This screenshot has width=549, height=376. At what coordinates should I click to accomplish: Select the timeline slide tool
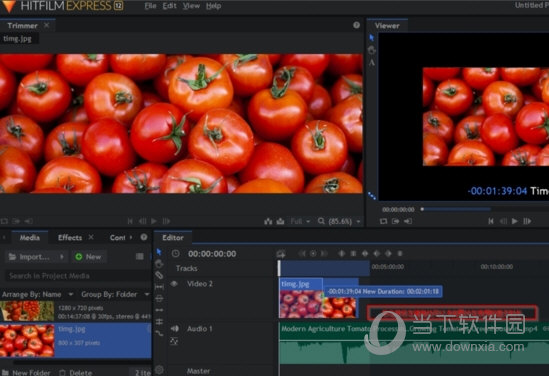[159, 299]
